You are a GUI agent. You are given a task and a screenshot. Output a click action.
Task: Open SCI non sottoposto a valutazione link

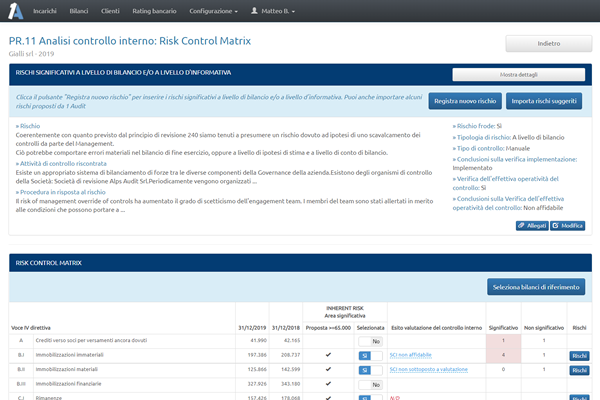pyautogui.click(x=429, y=370)
